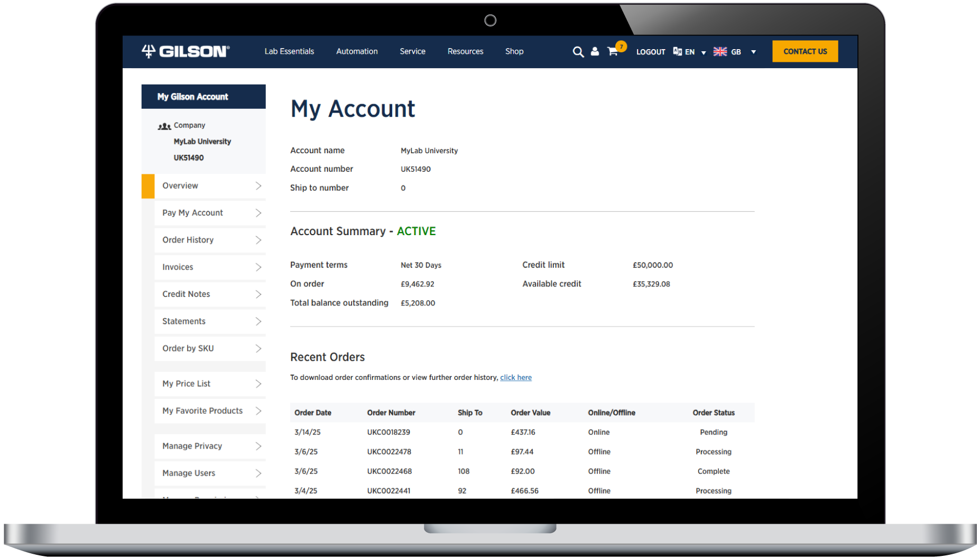Open the shopping cart icon
The image size is (980, 558).
click(x=613, y=52)
